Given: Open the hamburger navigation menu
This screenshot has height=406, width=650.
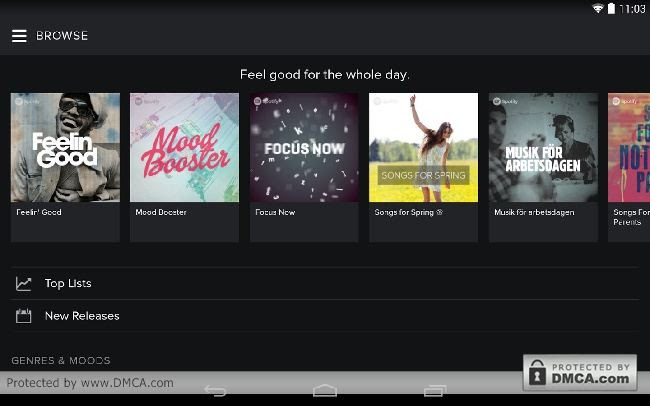Looking at the screenshot, I should (x=19, y=36).
